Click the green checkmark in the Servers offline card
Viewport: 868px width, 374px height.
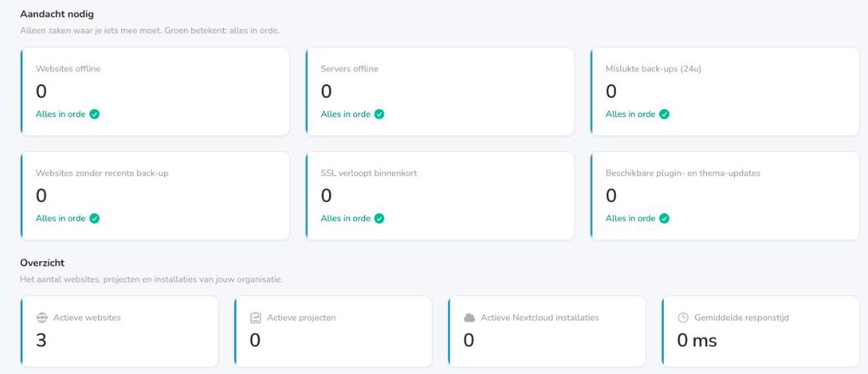379,114
